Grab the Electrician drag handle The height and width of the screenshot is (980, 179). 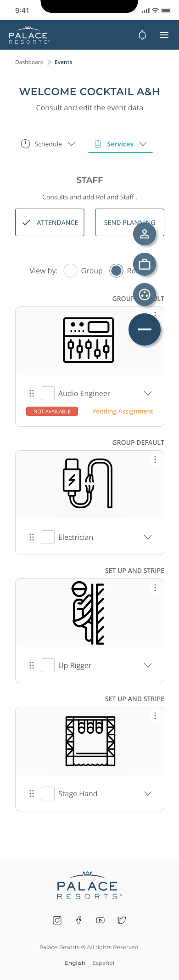(32, 537)
